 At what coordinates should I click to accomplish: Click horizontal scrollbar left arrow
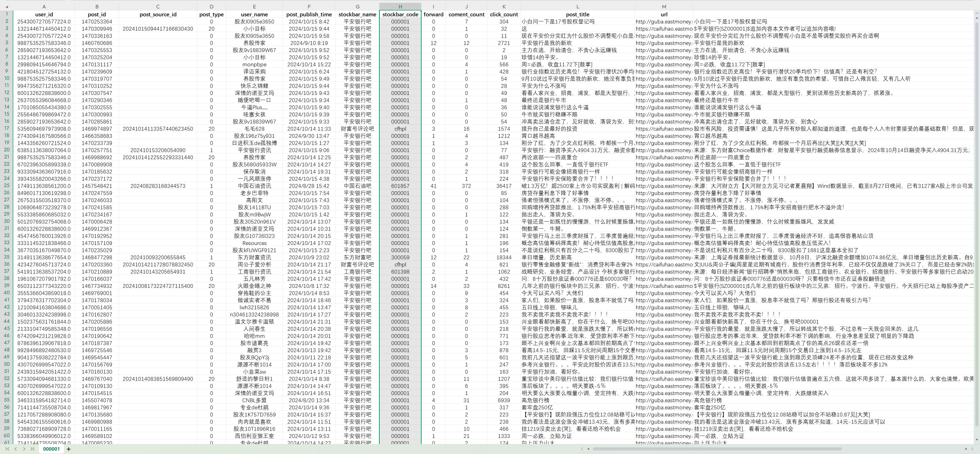[x=588, y=449]
